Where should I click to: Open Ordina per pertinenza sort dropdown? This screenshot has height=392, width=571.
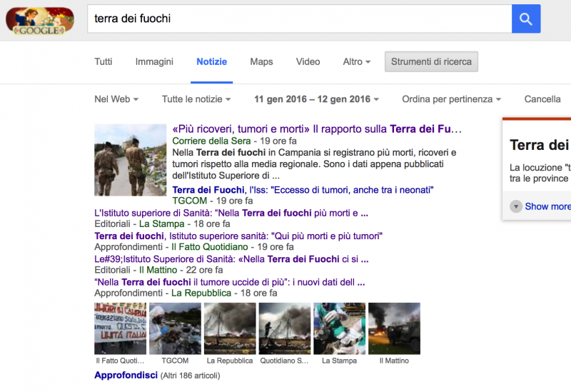pos(451,99)
